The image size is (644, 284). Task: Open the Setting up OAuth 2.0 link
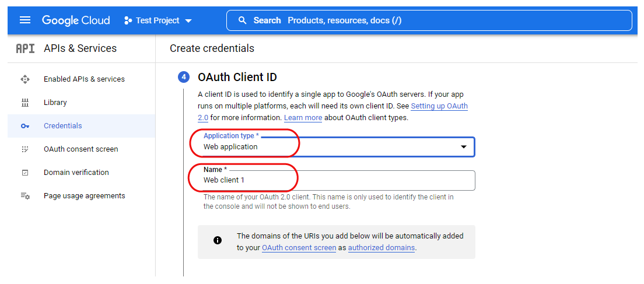(x=439, y=106)
